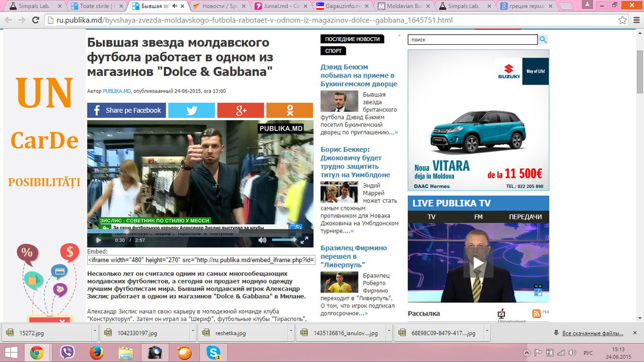Image resolution: width=644 pixels, height=362 pixels.
Task: Open the ПОСЛЕДНИЕ НОВОСТИ tab
Action: pos(352,39)
